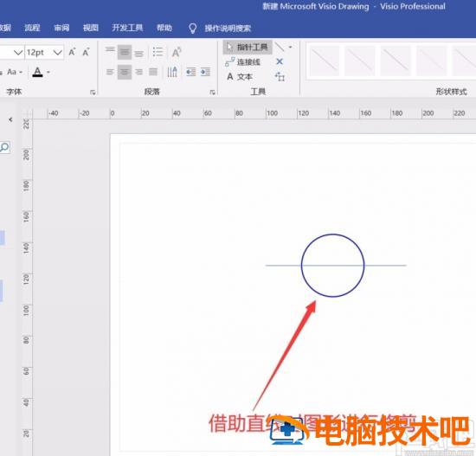The height and width of the screenshot is (456, 476).
Task: Open the font color dropdown arrow
Action: (x=48, y=73)
